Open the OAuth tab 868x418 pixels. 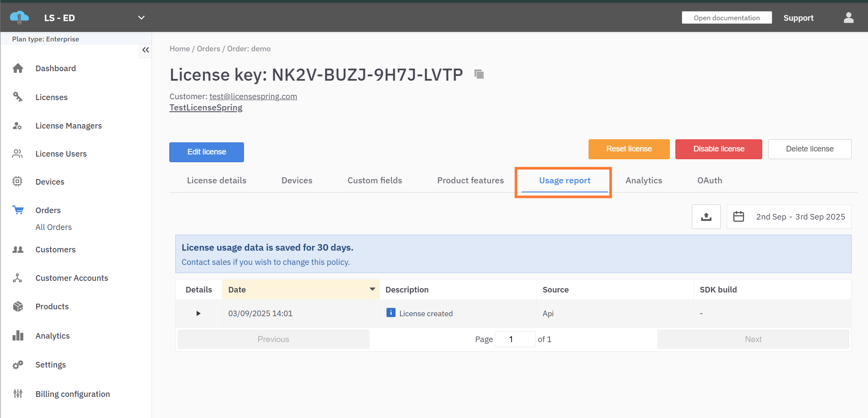(x=710, y=180)
